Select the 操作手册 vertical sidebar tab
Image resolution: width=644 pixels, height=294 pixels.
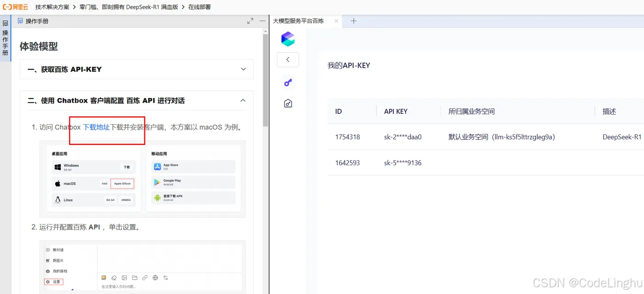coord(6,39)
